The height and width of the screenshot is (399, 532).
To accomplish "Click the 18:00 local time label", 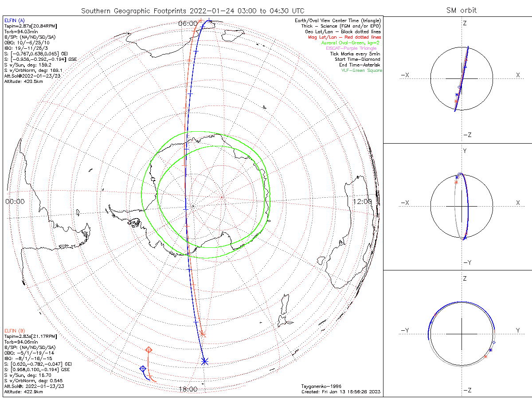I will 188,389.
